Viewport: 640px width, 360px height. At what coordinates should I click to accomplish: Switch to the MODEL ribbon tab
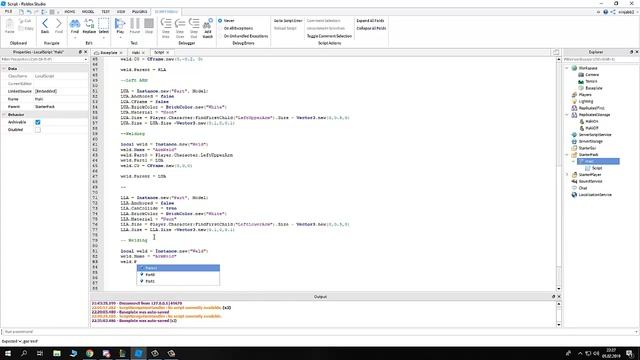click(88, 12)
